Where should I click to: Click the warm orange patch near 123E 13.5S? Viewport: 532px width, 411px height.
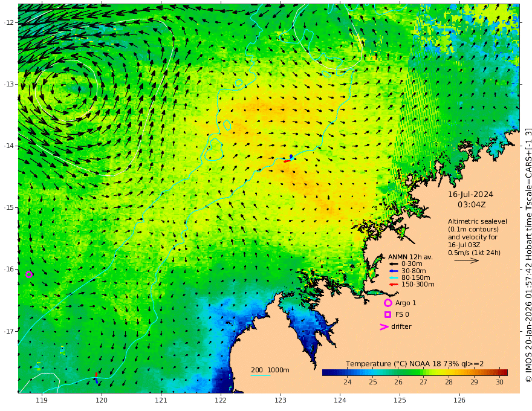268,110
